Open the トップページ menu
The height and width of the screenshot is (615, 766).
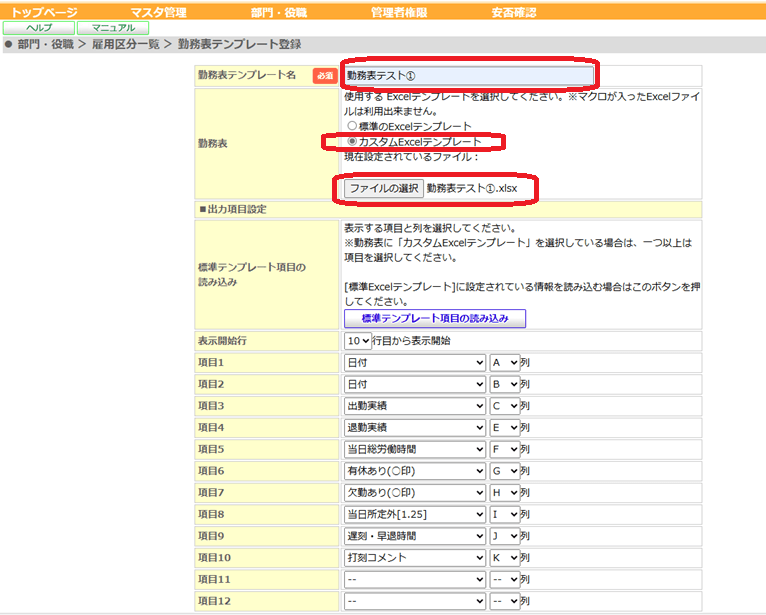point(44,12)
